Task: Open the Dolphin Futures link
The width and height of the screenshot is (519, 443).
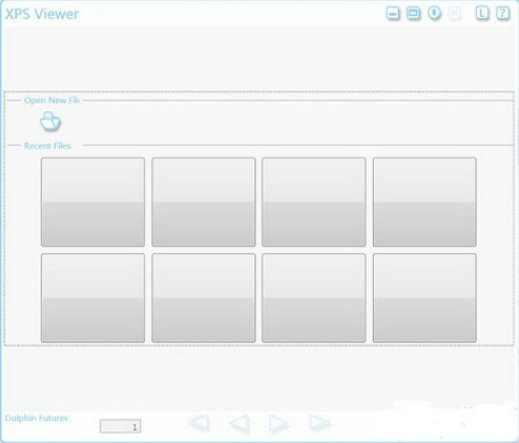Action: point(36,418)
